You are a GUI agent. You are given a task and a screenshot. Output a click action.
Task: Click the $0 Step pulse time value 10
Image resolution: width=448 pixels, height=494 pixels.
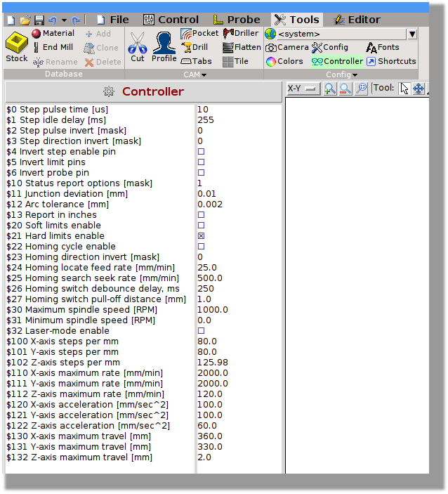click(x=203, y=110)
